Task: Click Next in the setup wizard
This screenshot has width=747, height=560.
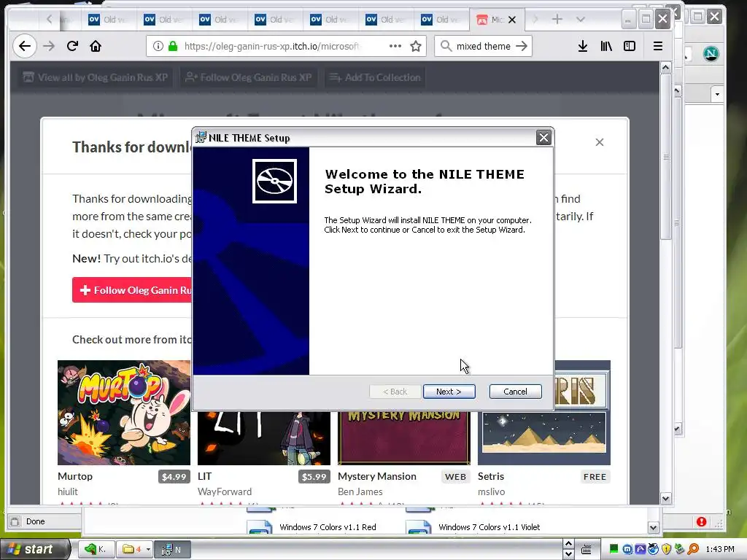Action: [x=449, y=392]
